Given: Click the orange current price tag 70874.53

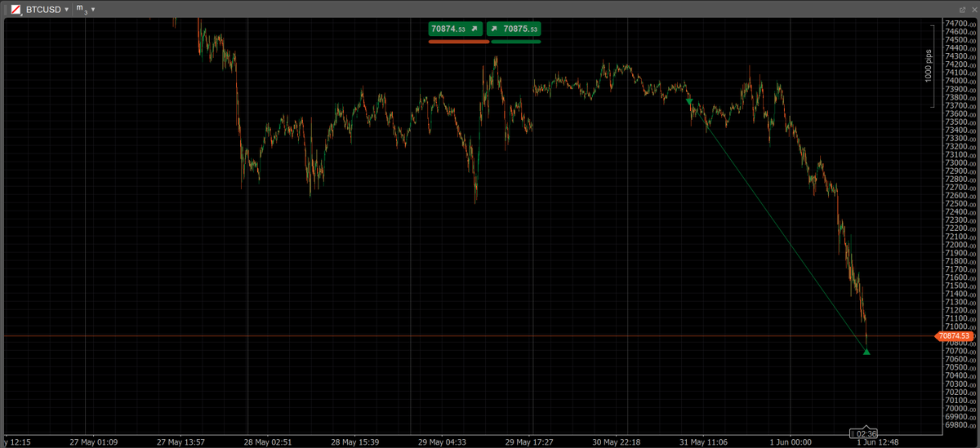Looking at the screenshot, I should [x=953, y=335].
